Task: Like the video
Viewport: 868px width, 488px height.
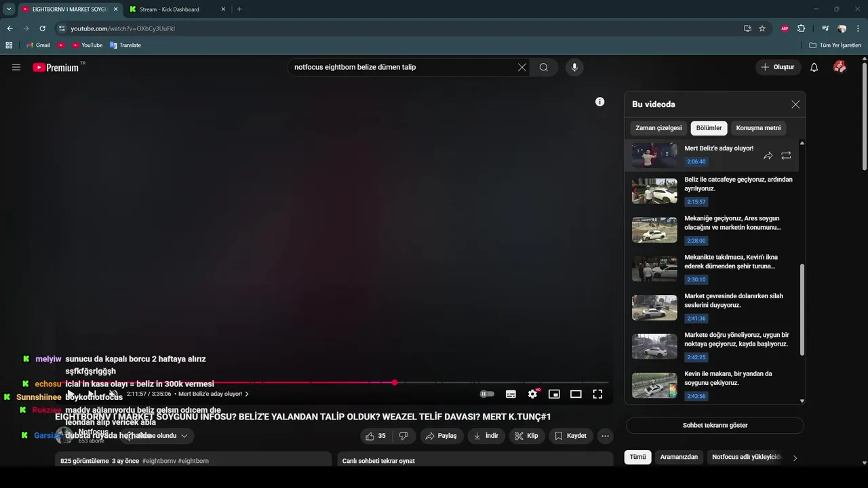Action: 376,436
